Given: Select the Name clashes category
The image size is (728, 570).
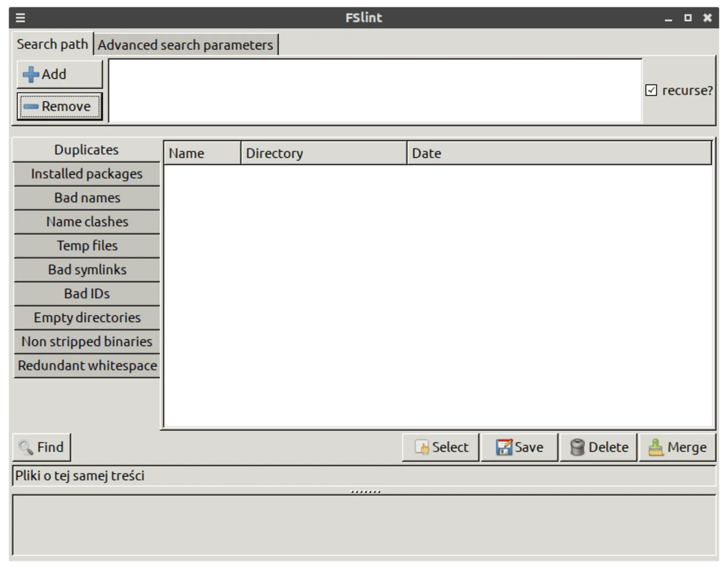Looking at the screenshot, I should point(87,222).
